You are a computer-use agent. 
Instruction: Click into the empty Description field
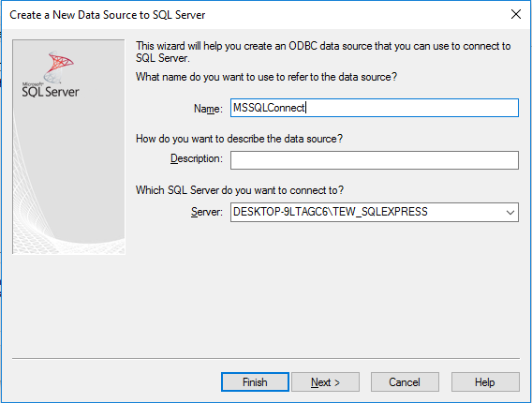click(375, 160)
